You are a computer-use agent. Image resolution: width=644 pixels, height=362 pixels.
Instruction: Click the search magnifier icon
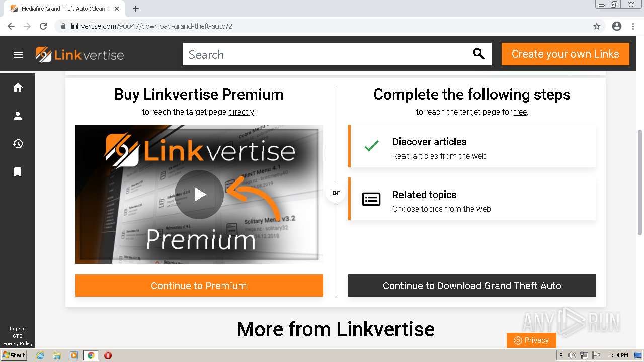click(x=478, y=54)
